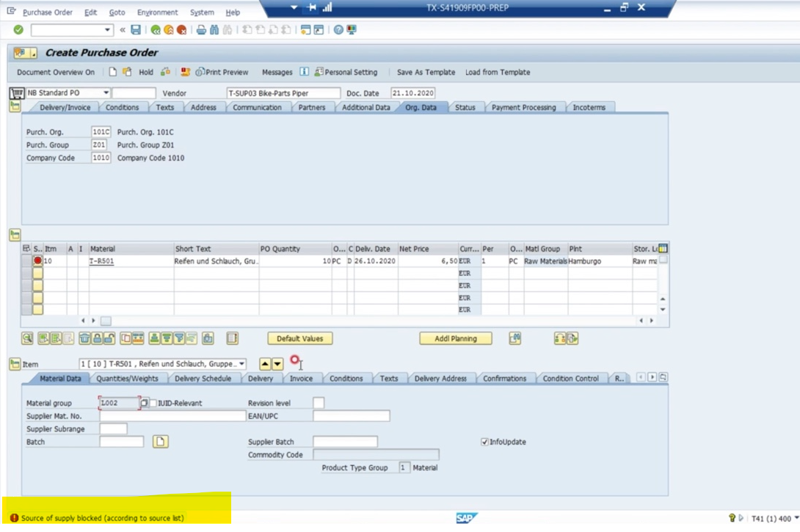Click the item tabs scroll right arrow

[x=652, y=377]
